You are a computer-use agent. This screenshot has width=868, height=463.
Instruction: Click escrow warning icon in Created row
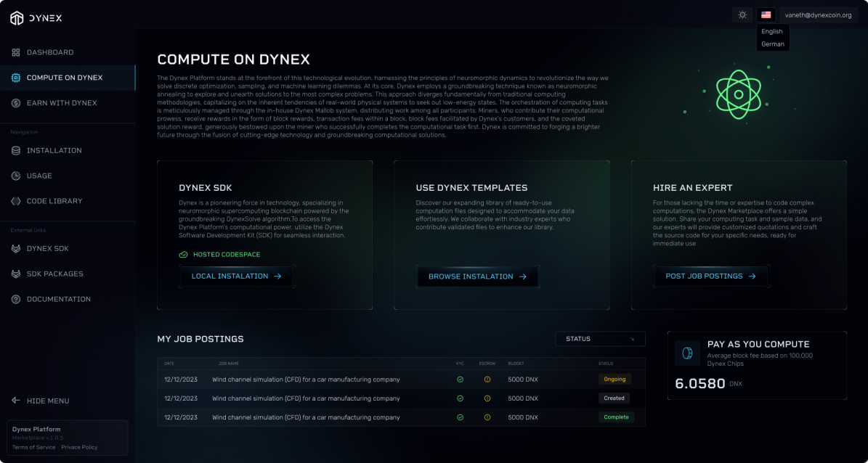coord(487,398)
